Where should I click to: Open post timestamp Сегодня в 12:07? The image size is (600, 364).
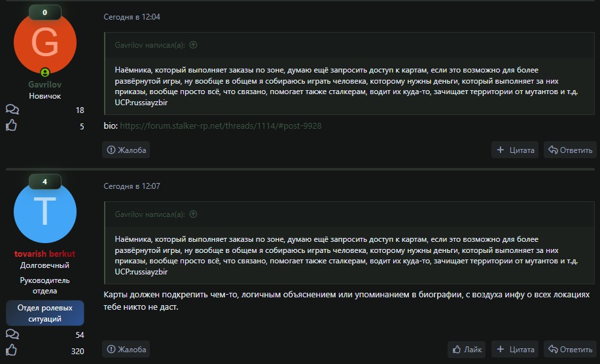(x=132, y=186)
